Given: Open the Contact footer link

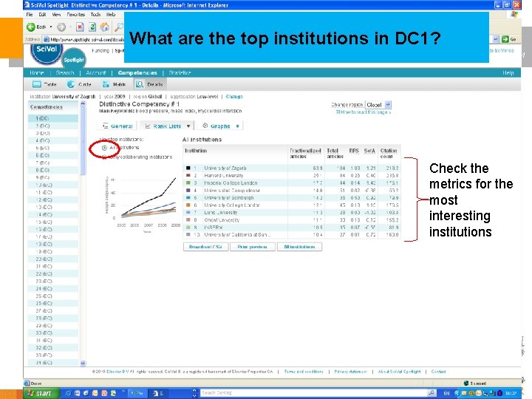Looking at the screenshot, I should [x=438, y=372].
